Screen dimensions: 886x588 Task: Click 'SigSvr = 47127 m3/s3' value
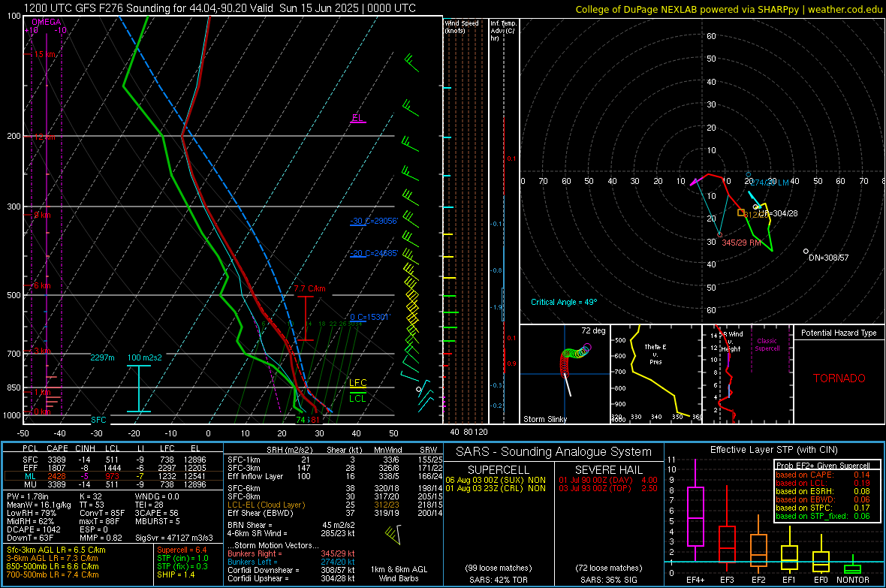(x=174, y=538)
